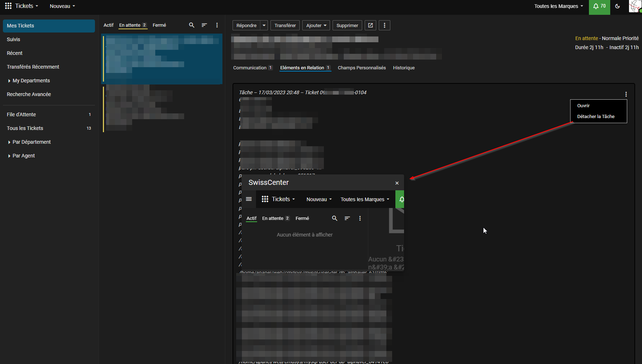Open Toutes les Marques dropdown in top bar
The image size is (642, 364).
558,6
